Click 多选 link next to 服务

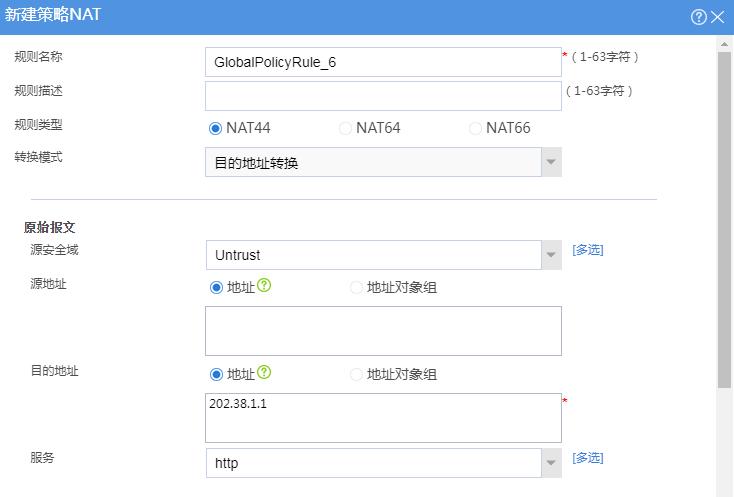[x=588, y=458]
